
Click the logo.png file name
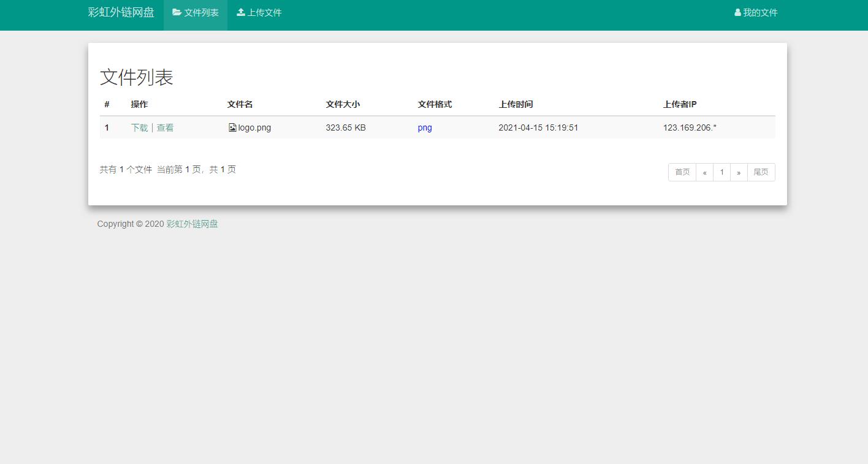tap(254, 127)
